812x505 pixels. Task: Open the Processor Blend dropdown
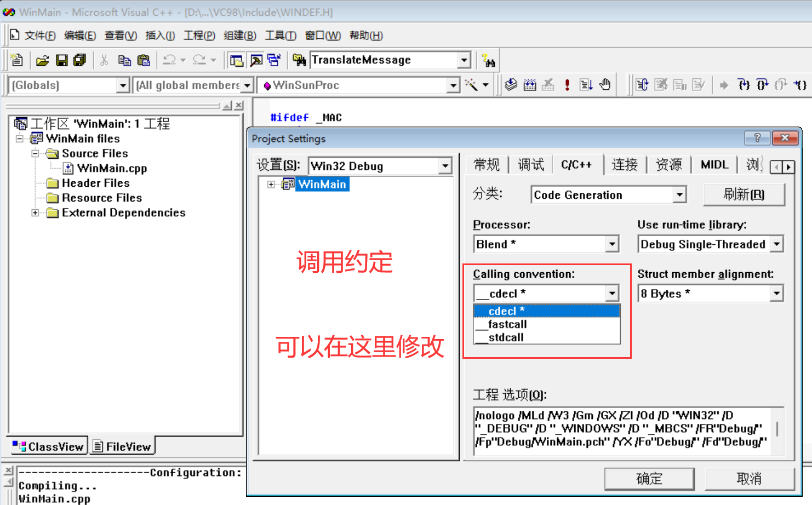coord(613,244)
